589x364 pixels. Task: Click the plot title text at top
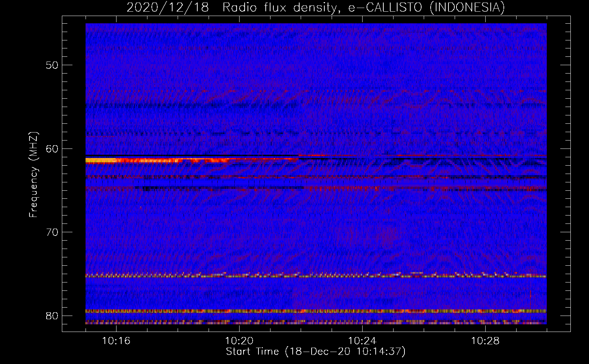tap(316, 7)
